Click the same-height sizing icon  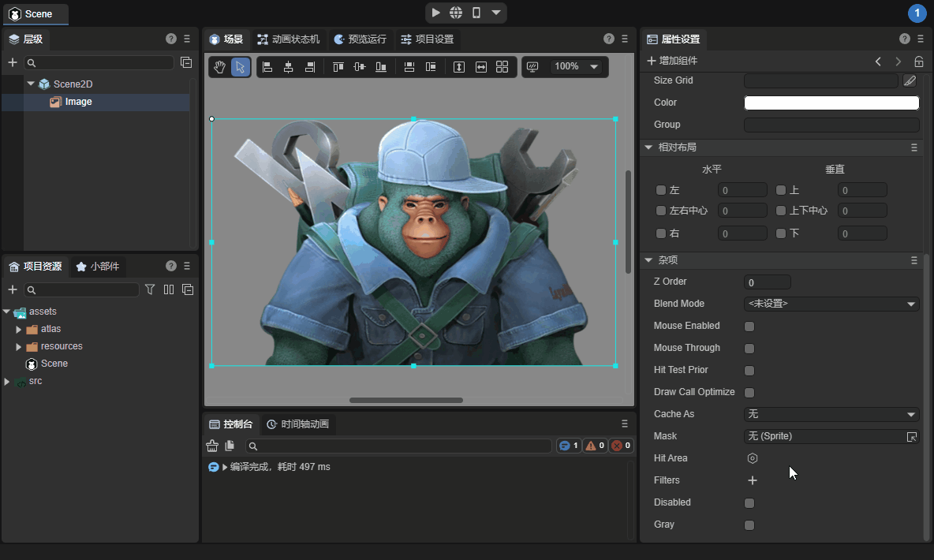coord(458,67)
